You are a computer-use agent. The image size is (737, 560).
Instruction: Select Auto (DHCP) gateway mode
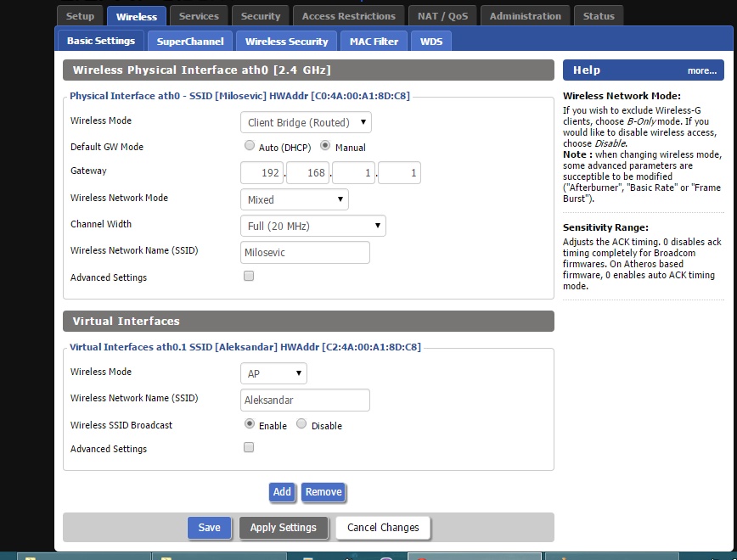pyautogui.click(x=250, y=146)
